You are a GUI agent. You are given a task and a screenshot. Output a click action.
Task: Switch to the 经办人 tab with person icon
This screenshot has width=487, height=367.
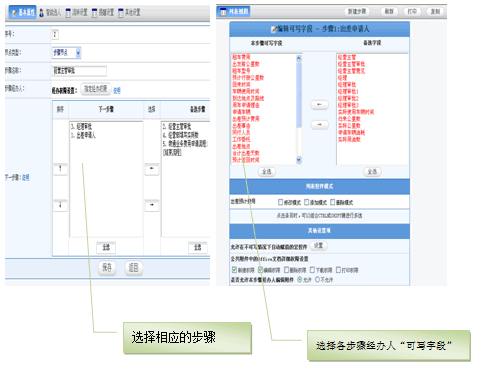(50, 13)
